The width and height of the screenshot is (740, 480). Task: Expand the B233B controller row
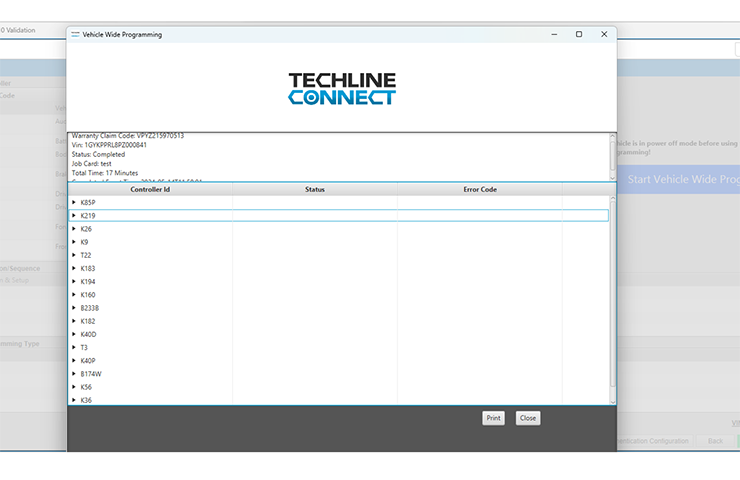tap(74, 308)
